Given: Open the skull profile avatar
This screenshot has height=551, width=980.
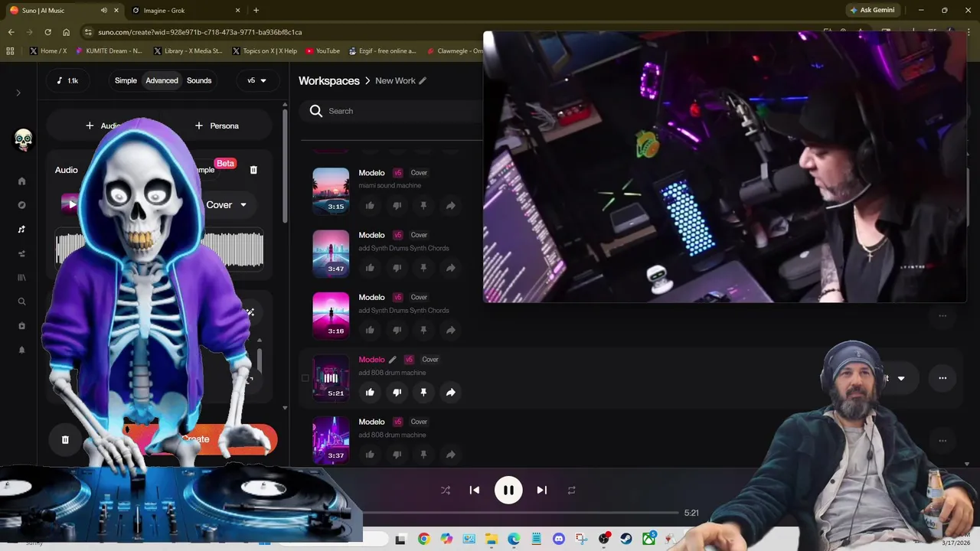Looking at the screenshot, I should 23,139.
